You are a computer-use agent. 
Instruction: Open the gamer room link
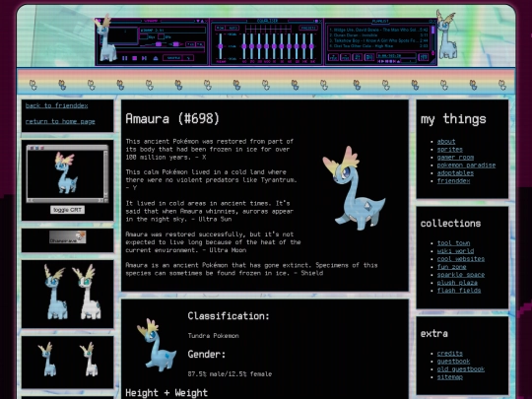click(455, 157)
